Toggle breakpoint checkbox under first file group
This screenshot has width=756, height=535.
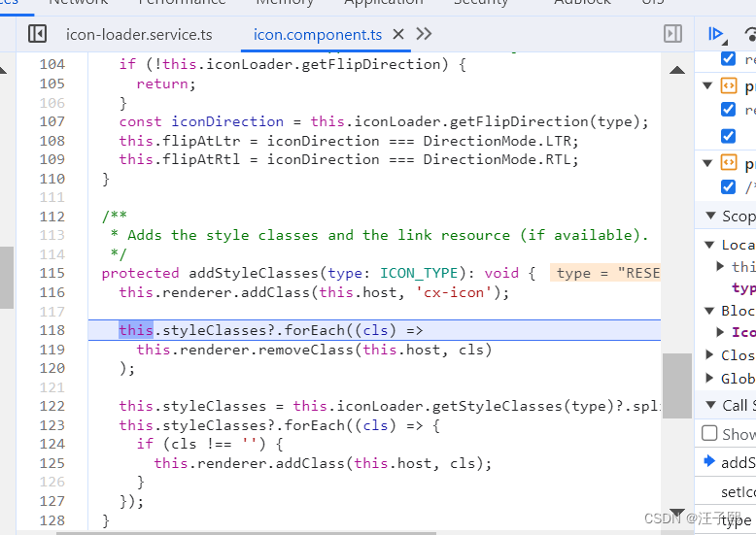pos(728,110)
